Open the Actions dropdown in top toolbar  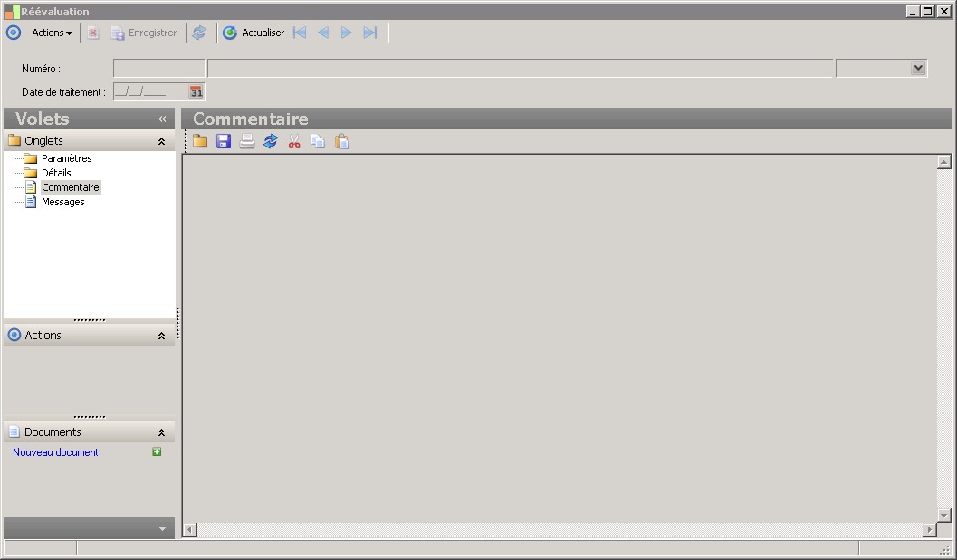pos(52,33)
